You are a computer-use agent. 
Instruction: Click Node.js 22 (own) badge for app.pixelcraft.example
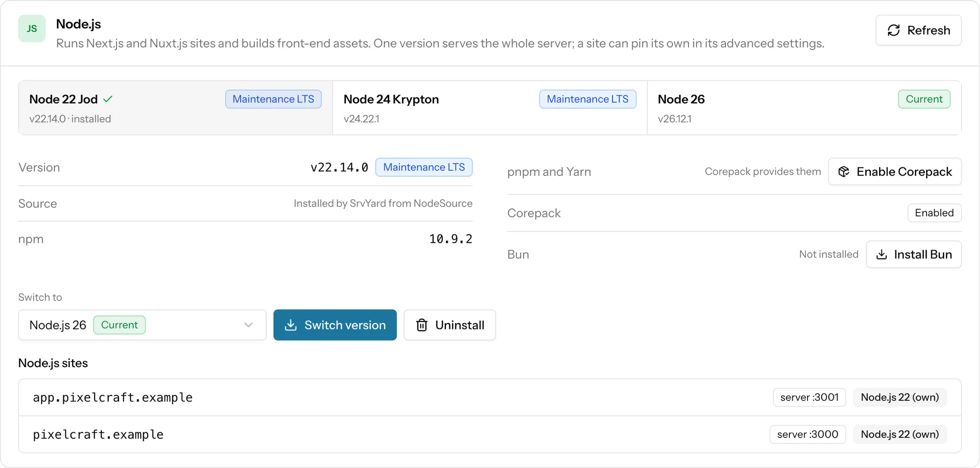900,398
